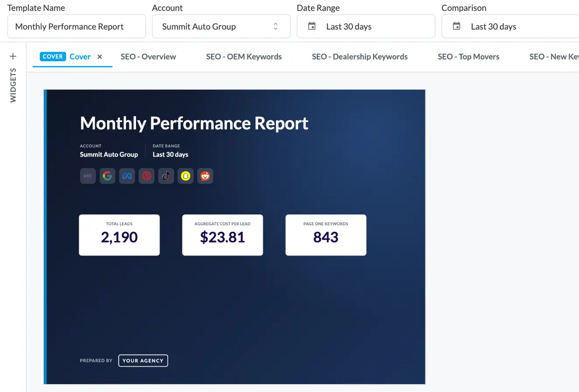Select the Total Leads card
Screen dimensions: 579x392
coord(119,235)
